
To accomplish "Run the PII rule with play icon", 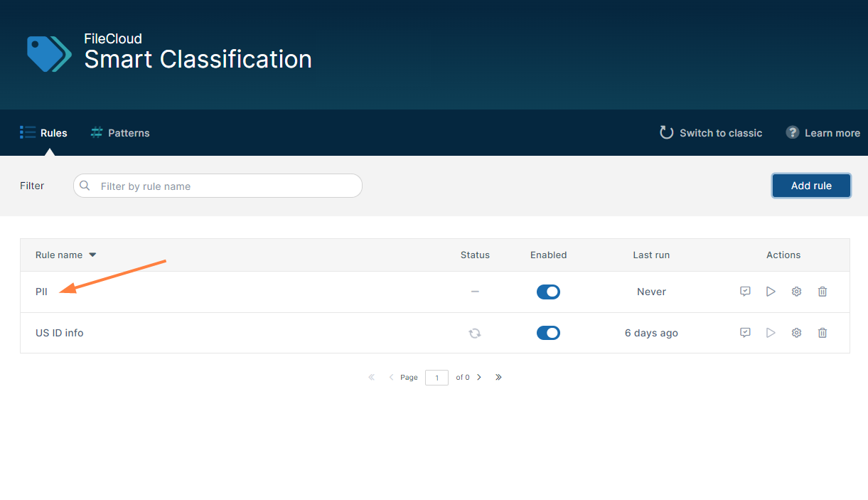I will (x=771, y=292).
